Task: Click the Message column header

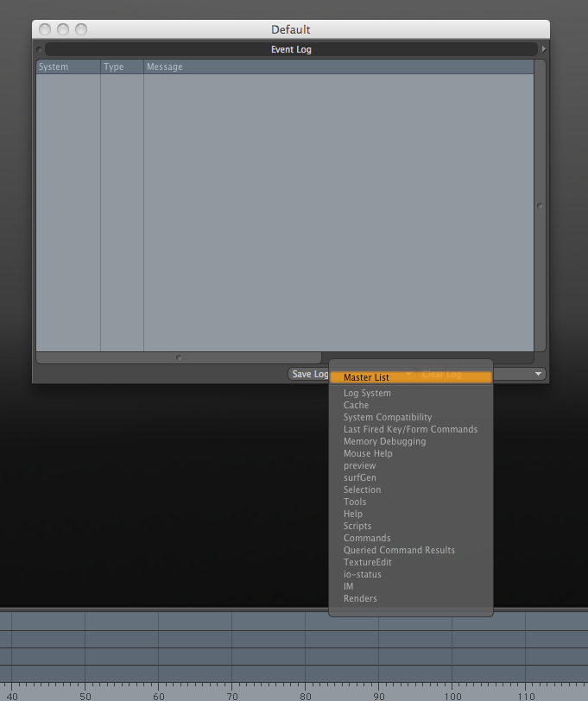Action: tap(338, 66)
